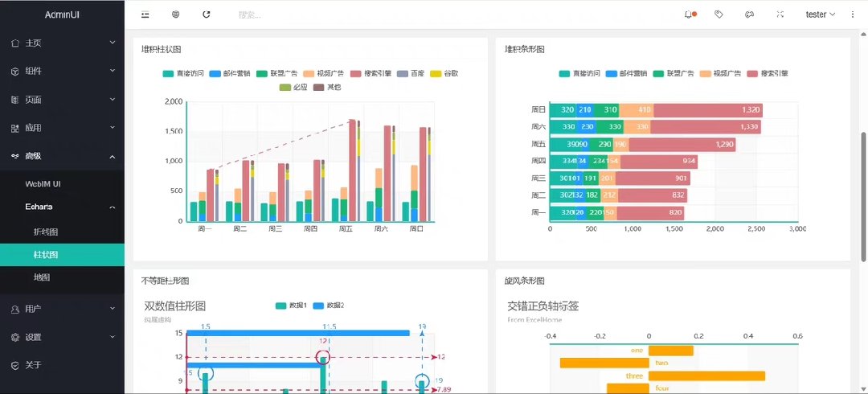Screen dimensions: 868x394
Task: Expand the 组件 menu chevron
Action: (113, 71)
